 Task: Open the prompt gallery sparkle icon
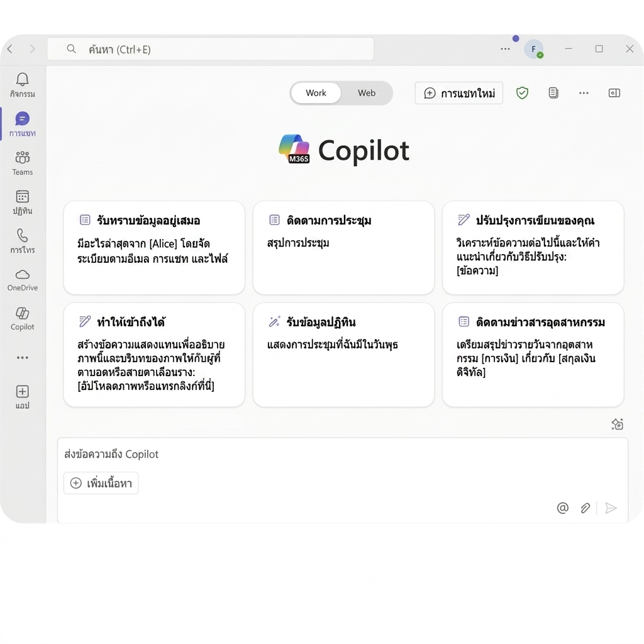(x=617, y=424)
